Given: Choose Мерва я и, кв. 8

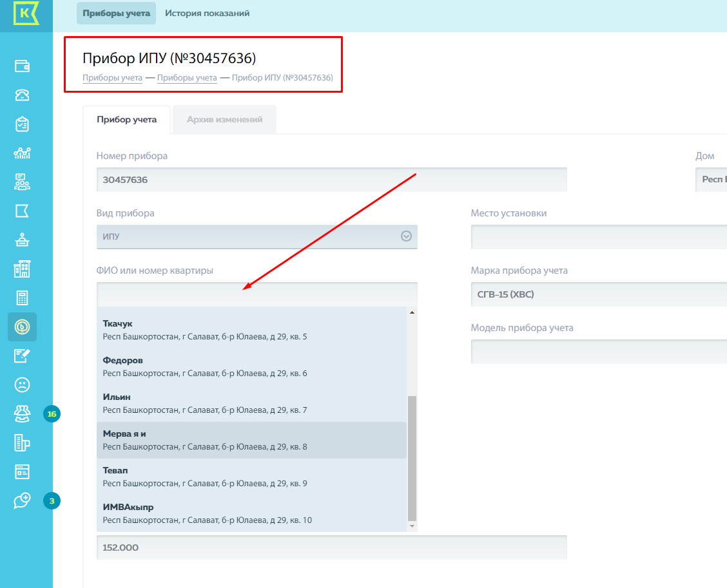Looking at the screenshot, I should point(252,440).
